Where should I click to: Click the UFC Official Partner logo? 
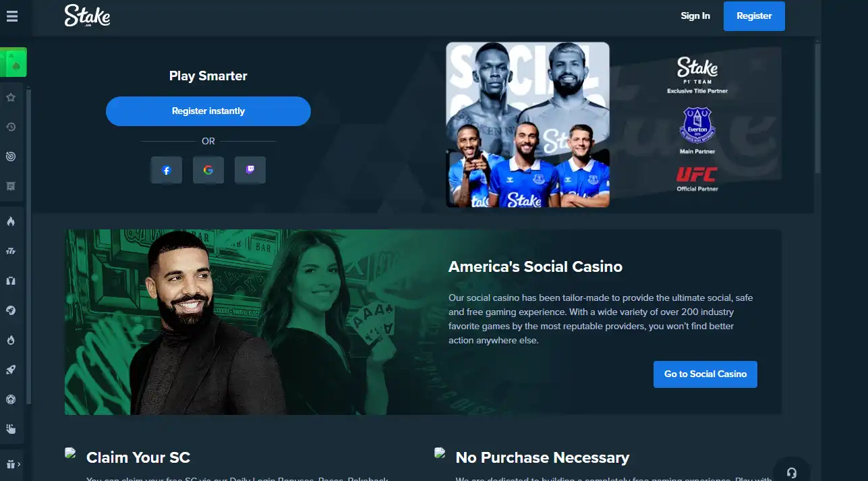tap(697, 179)
